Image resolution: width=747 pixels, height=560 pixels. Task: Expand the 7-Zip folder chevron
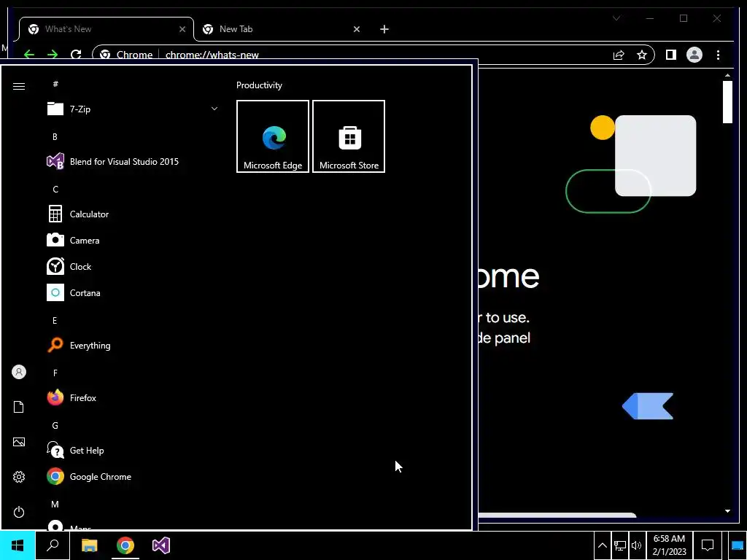(214, 109)
